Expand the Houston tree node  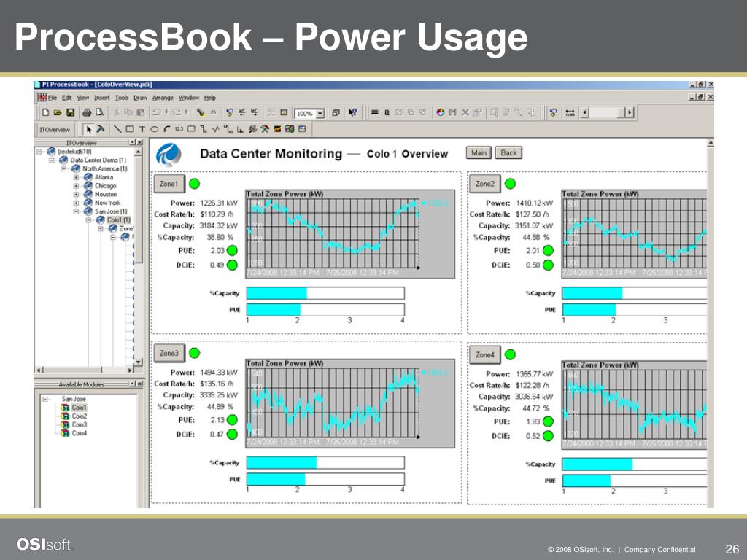(x=76, y=194)
